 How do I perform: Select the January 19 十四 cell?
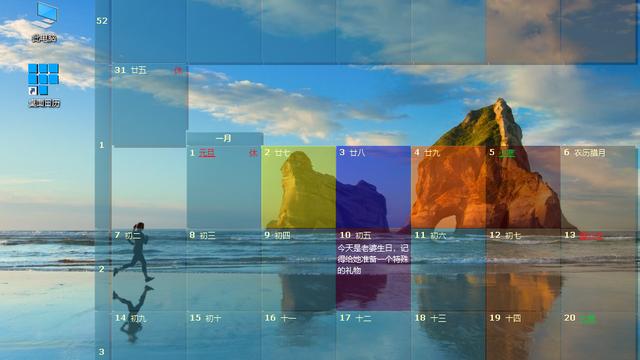click(523, 336)
